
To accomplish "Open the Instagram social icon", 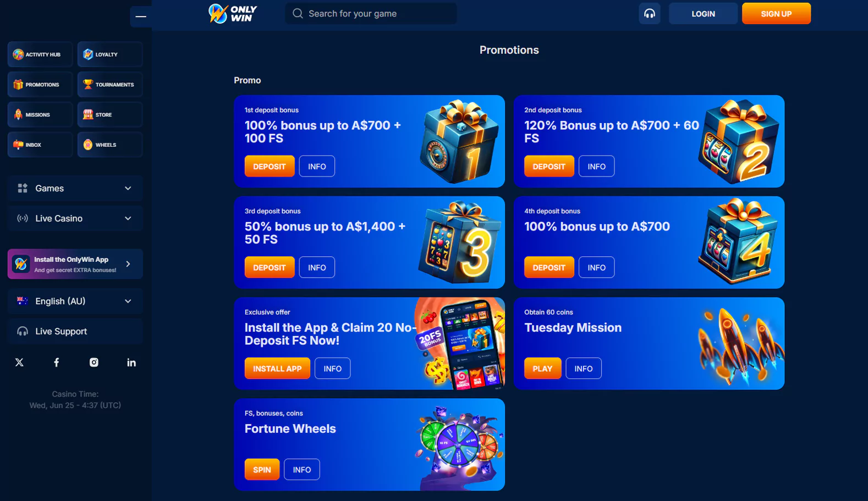I will (94, 362).
